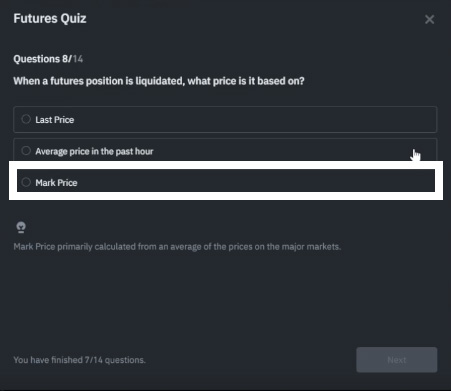This screenshot has height=391, width=451.
Task: Click the finished 7/14 questions status text
Action: (79, 360)
